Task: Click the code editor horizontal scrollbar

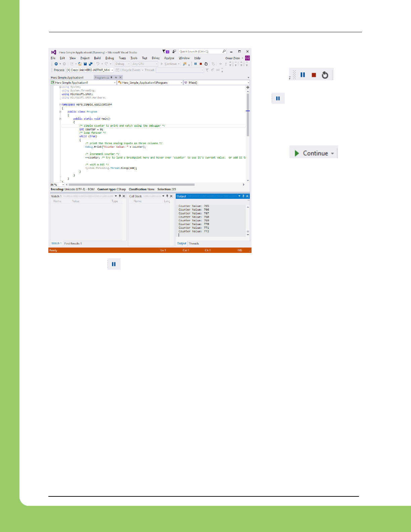Action: 132,184
